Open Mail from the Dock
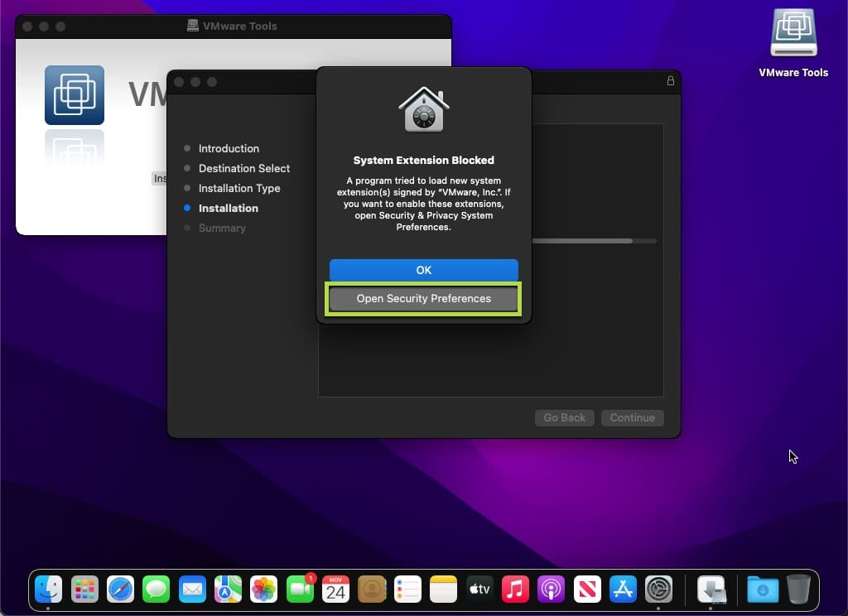Image resolution: width=848 pixels, height=616 pixels. pyautogui.click(x=192, y=589)
